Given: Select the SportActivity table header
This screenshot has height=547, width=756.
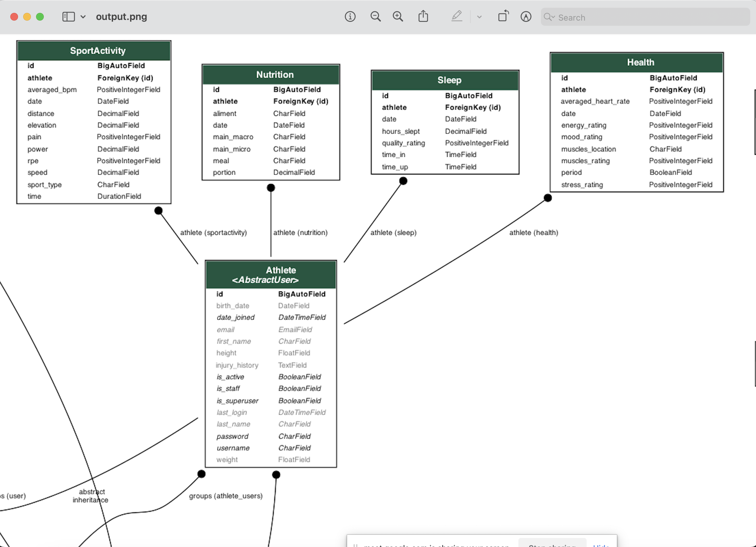Looking at the screenshot, I should click(x=94, y=51).
